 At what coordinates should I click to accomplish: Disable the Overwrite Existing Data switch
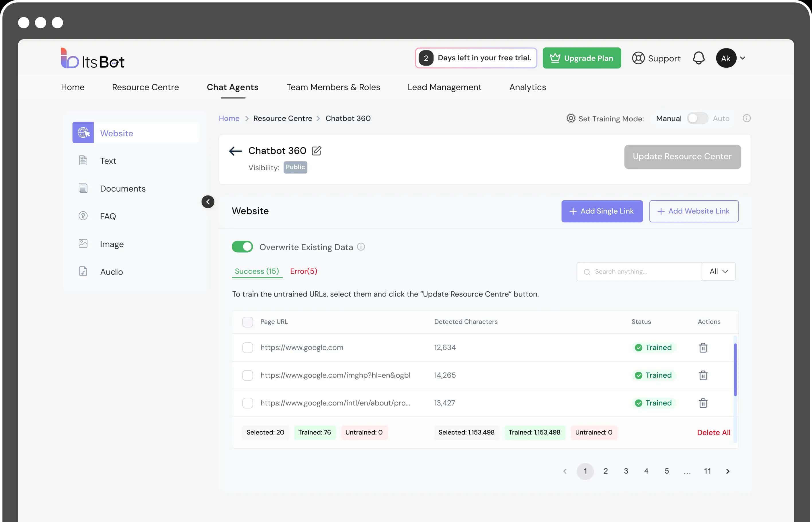[x=242, y=247]
